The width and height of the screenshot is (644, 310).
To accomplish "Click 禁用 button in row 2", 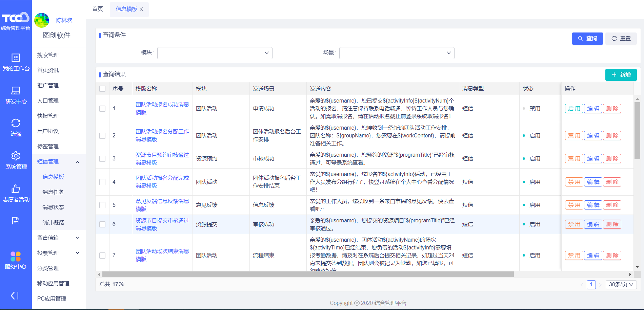I will pyautogui.click(x=574, y=136).
